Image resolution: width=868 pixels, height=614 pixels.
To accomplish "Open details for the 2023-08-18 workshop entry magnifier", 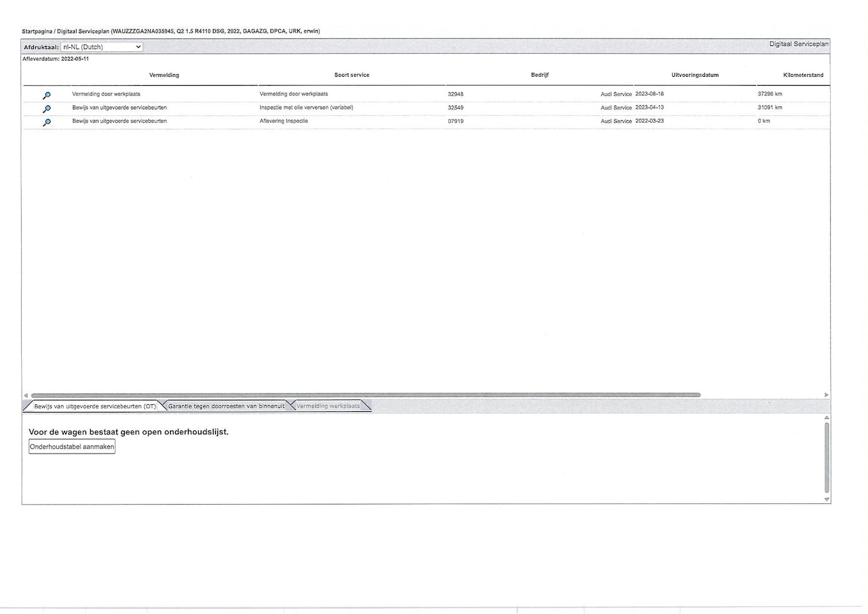I will 47,95.
